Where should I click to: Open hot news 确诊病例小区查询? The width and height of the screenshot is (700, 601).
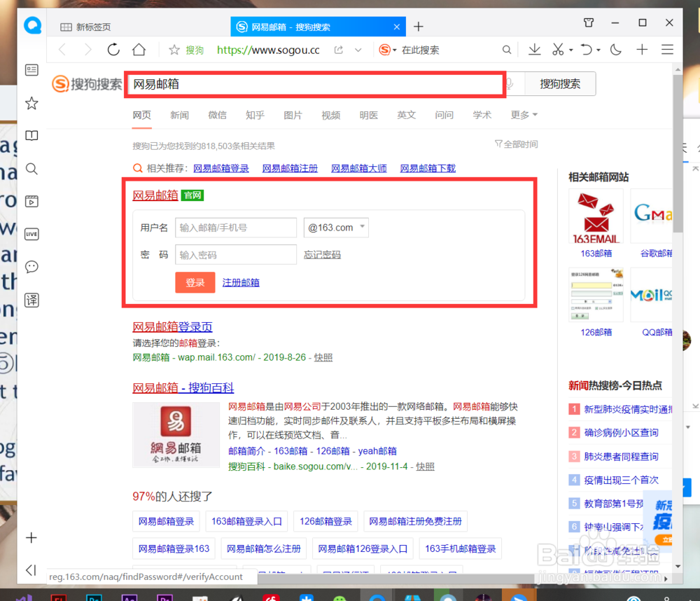point(621,432)
